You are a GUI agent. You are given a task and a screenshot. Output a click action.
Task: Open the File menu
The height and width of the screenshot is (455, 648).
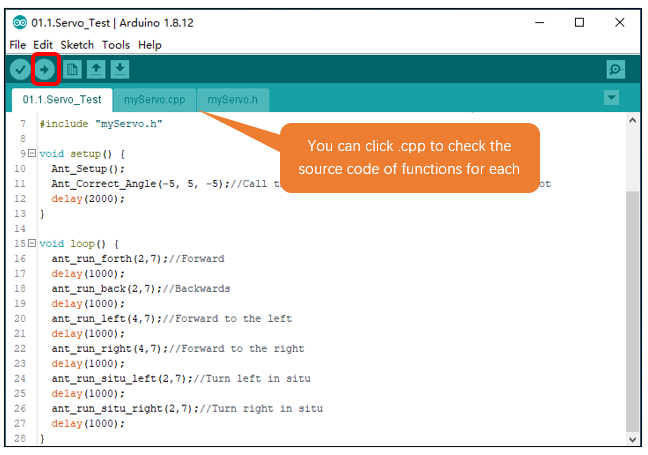point(17,45)
